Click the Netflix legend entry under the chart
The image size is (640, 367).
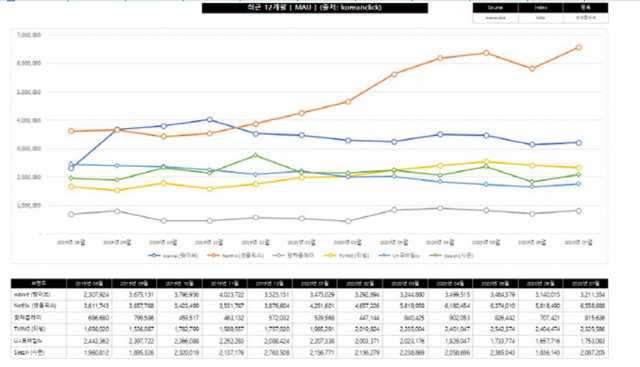click(236, 256)
